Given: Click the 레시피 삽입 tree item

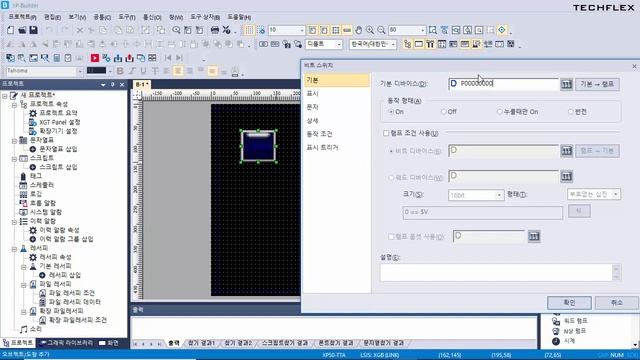Looking at the screenshot, I should tap(60, 275).
